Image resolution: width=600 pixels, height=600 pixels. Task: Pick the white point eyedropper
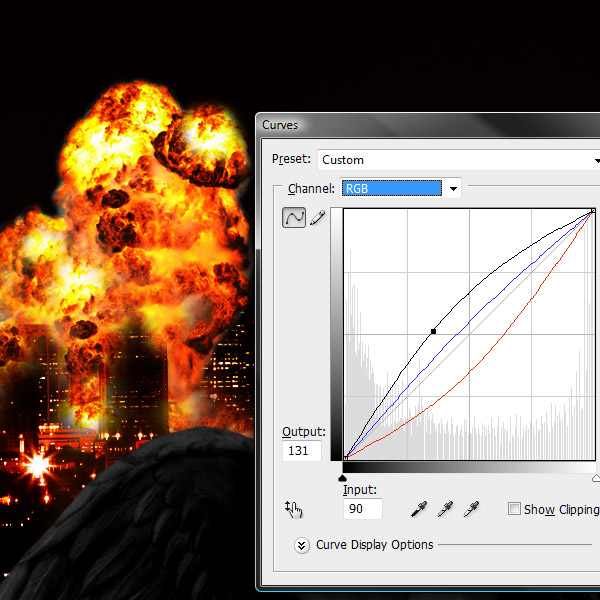pyautogui.click(x=471, y=509)
